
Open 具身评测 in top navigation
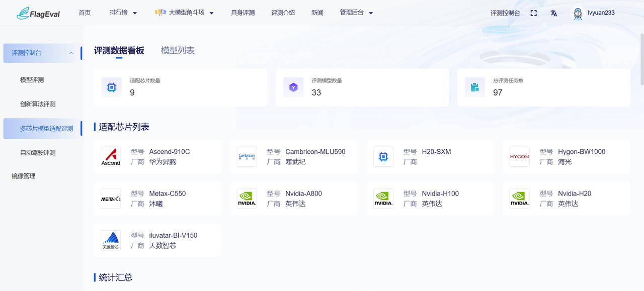(243, 13)
